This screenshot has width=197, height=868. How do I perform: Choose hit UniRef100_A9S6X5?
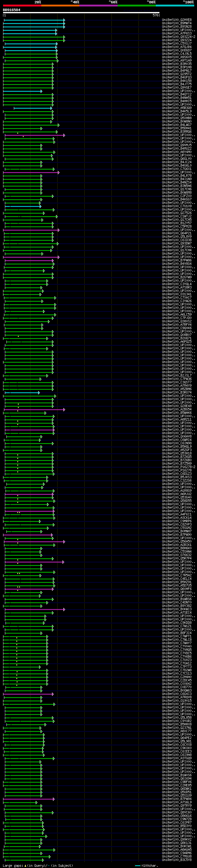point(177,57)
